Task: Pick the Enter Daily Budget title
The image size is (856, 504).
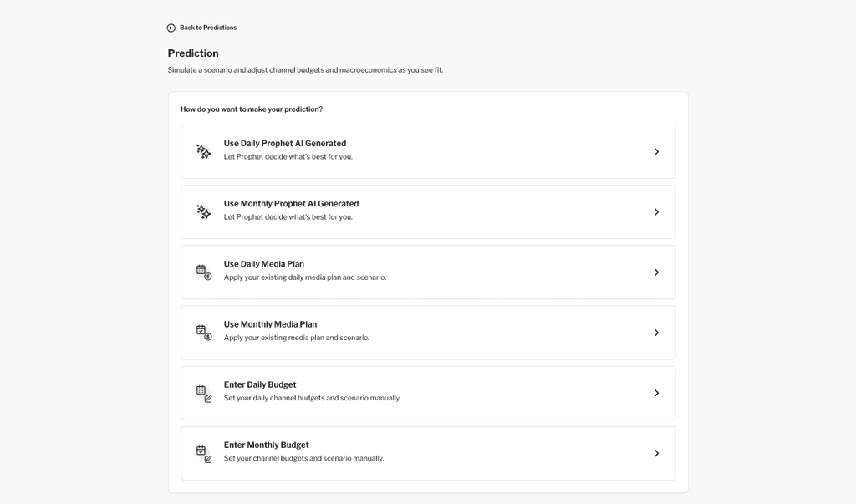Action: pos(259,384)
